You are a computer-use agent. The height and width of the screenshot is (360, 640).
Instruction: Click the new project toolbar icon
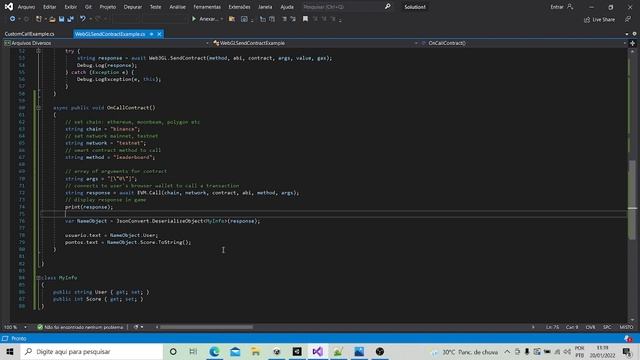point(39,19)
